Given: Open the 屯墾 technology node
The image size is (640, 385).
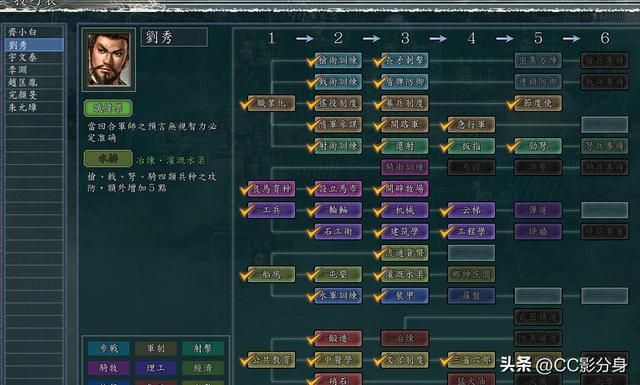Looking at the screenshot, I should click(338, 274).
